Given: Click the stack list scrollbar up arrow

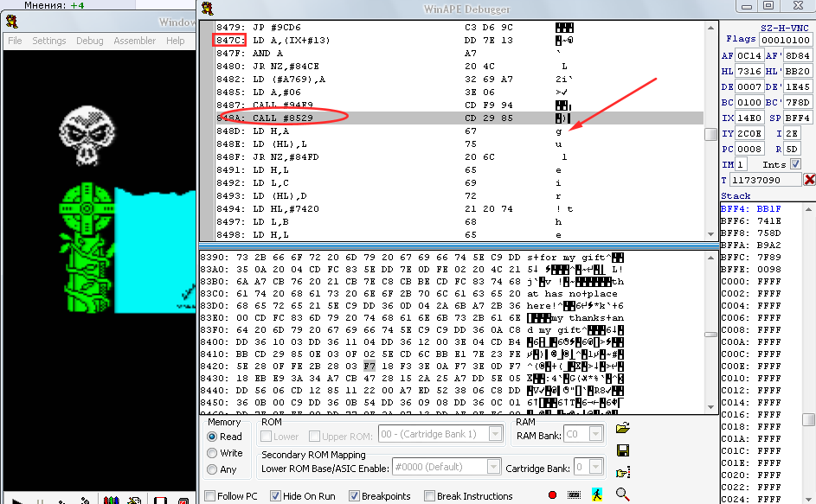Looking at the screenshot, I should (808, 209).
